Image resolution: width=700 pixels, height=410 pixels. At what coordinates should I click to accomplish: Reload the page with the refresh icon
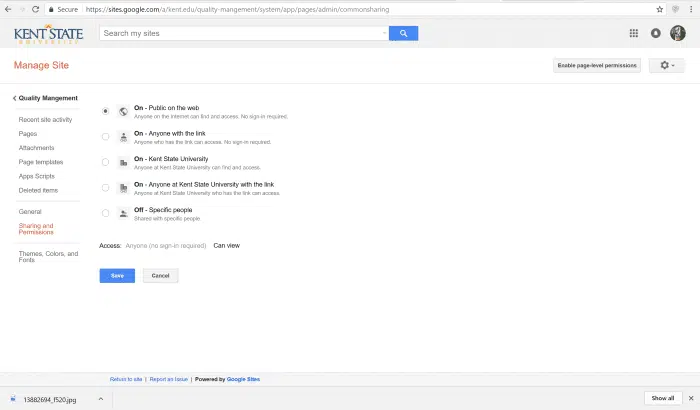point(36,9)
